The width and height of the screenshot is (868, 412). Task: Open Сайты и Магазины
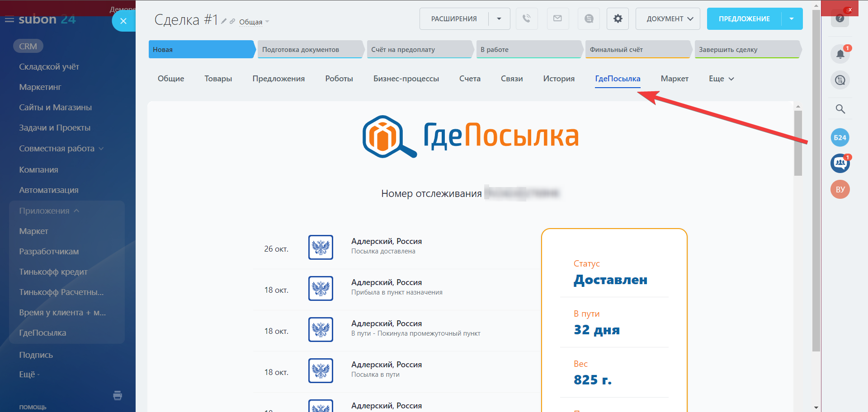point(55,108)
